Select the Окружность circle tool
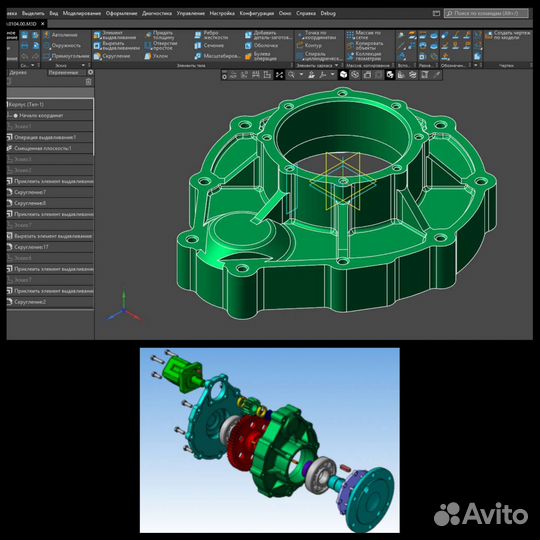 click(x=62, y=45)
